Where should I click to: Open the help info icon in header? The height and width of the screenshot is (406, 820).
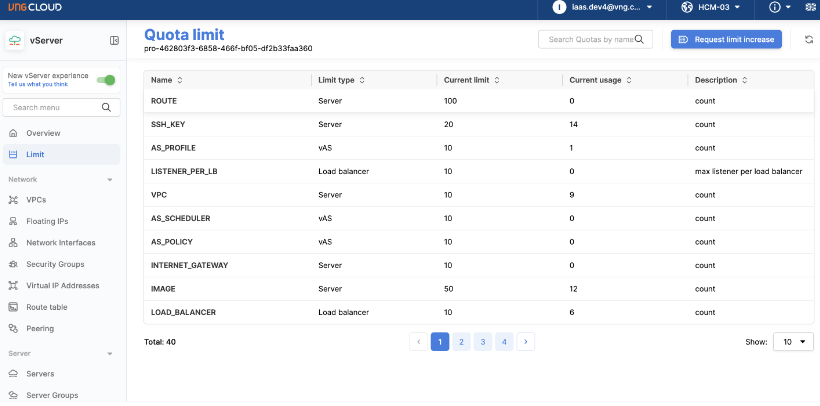pos(774,8)
